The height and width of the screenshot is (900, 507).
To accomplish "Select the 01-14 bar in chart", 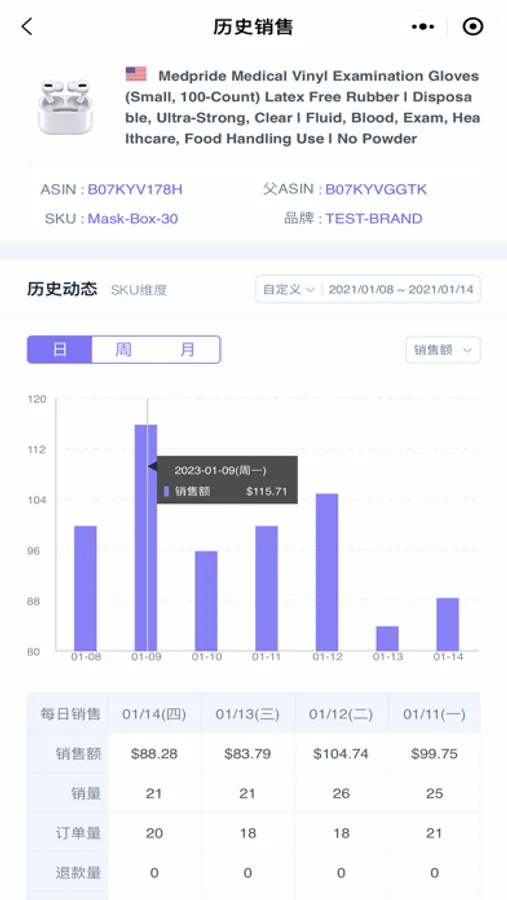I will pos(447,624).
